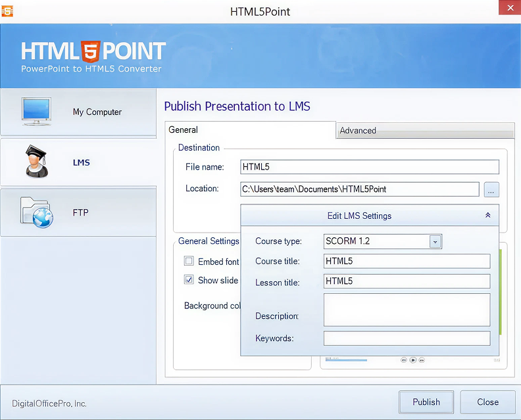Click the Course type label
Screen dimensions: 521x420
pyautogui.click(x=278, y=241)
